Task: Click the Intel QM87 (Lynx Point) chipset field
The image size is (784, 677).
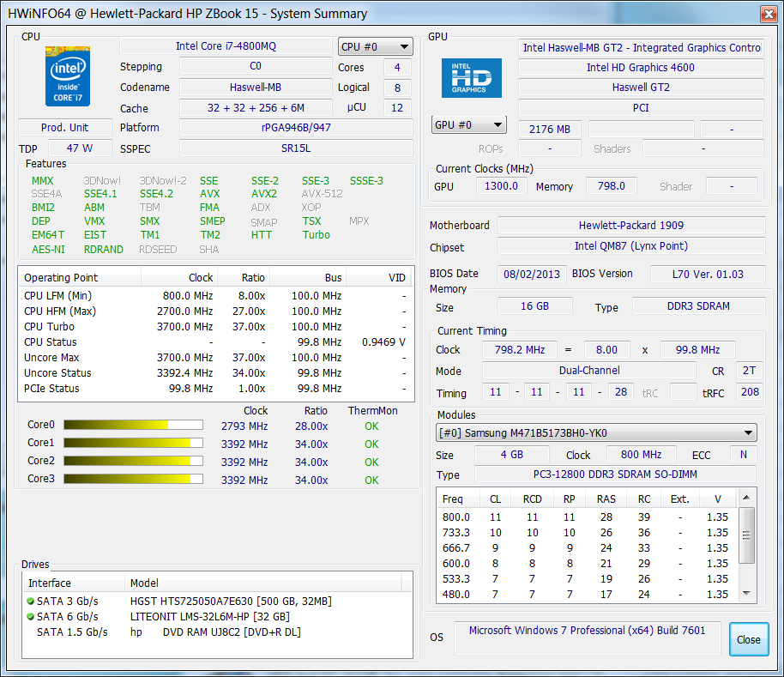Action: pyautogui.click(x=631, y=246)
